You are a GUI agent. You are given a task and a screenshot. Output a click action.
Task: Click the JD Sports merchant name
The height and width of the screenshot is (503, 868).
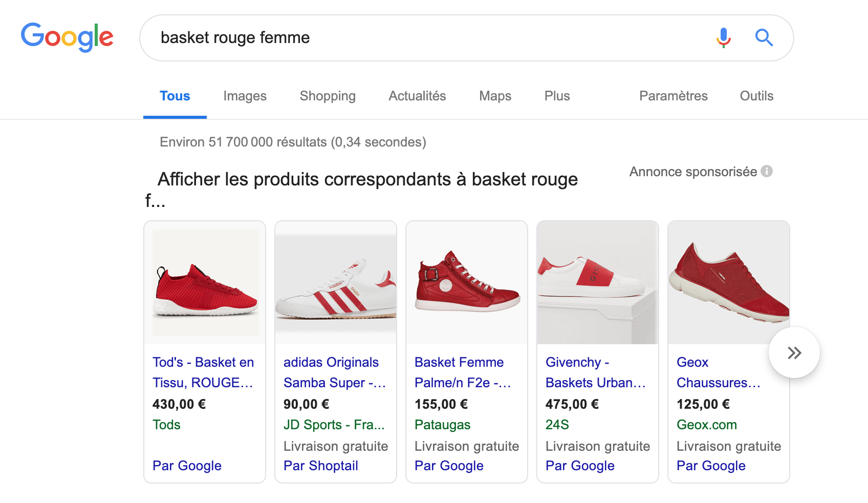pos(334,425)
